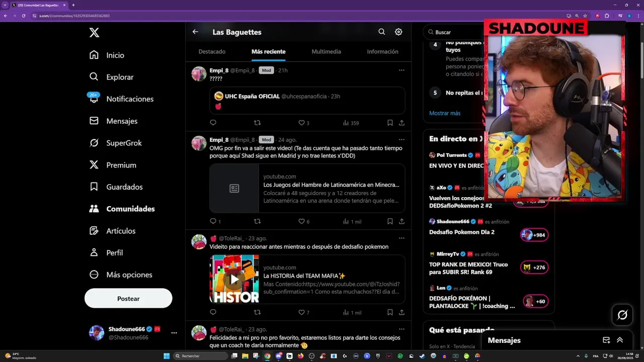Repost the Empi_8 ????? post
This screenshot has height=362, width=644.
[257, 123]
